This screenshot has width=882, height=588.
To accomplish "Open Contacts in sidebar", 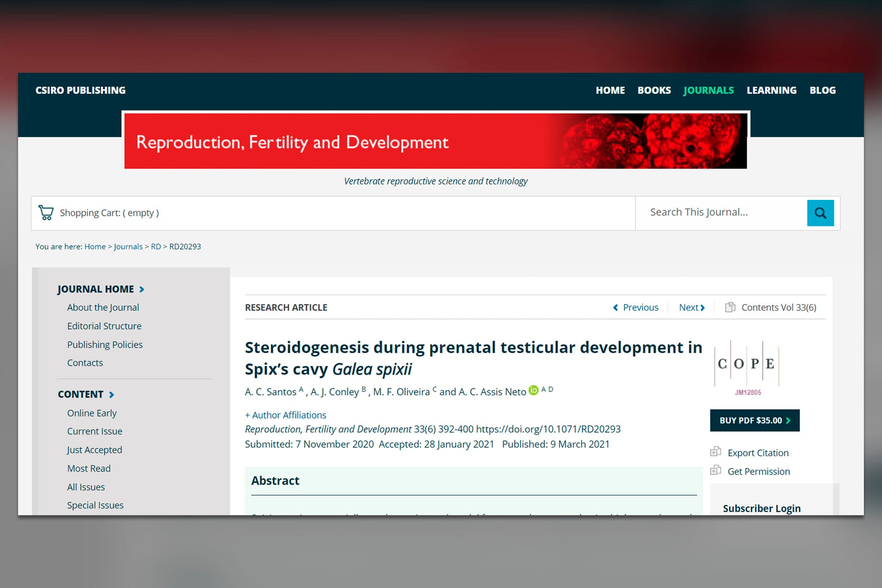I will (85, 363).
